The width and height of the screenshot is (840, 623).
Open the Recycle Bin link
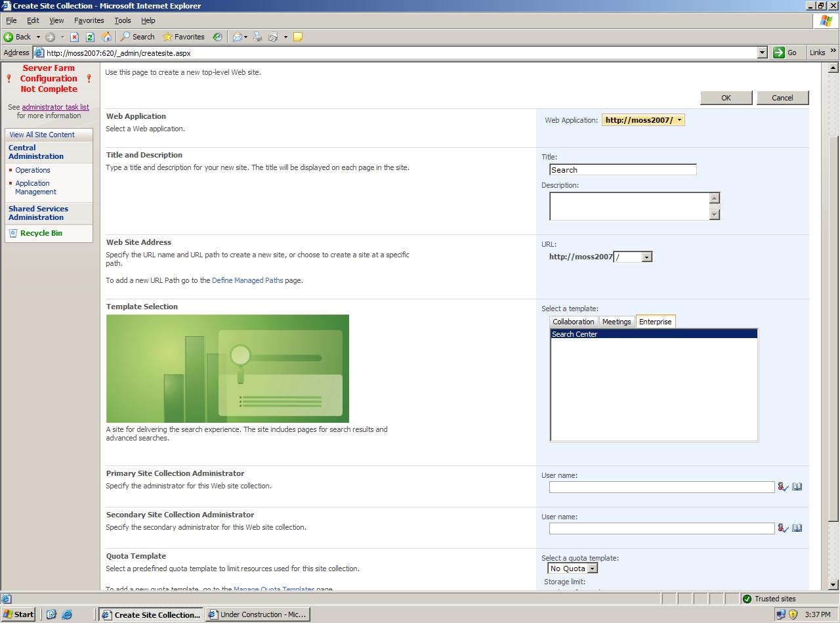click(x=41, y=233)
